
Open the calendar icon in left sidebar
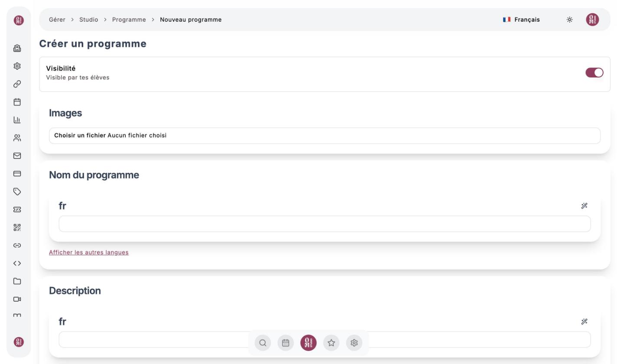tap(17, 102)
